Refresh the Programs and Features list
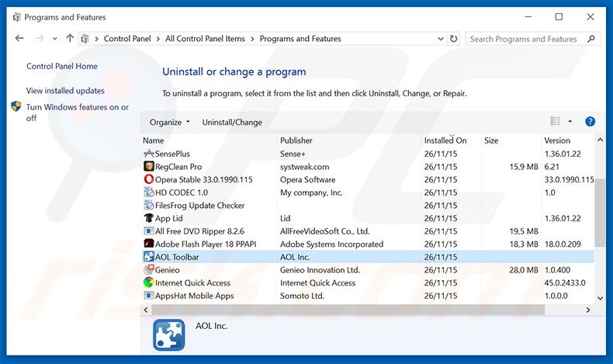 [x=453, y=39]
